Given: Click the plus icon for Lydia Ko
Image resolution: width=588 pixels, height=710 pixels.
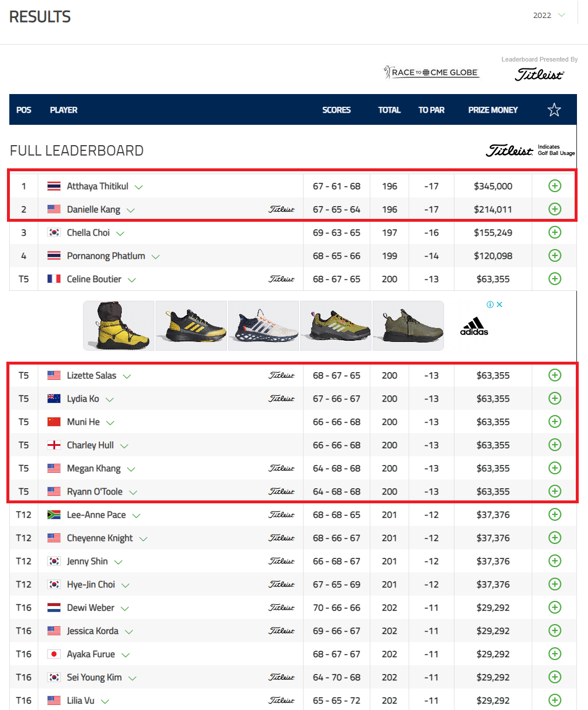Looking at the screenshot, I should point(555,398).
